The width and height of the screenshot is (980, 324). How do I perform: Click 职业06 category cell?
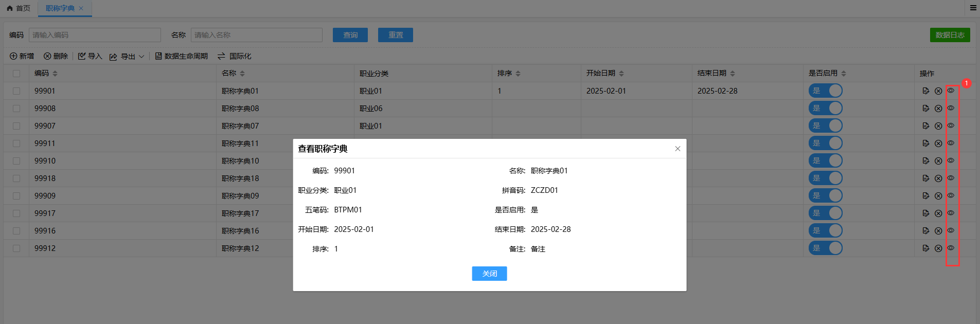[371, 109]
